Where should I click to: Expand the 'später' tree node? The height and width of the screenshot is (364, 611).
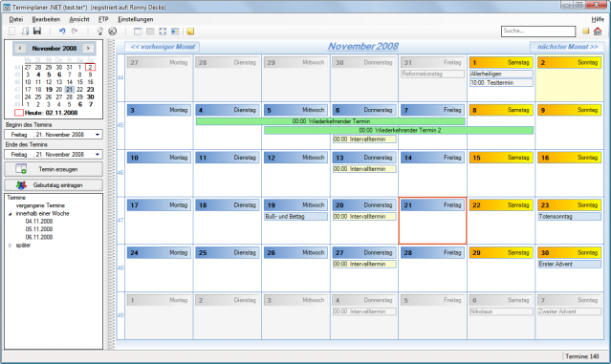11,246
